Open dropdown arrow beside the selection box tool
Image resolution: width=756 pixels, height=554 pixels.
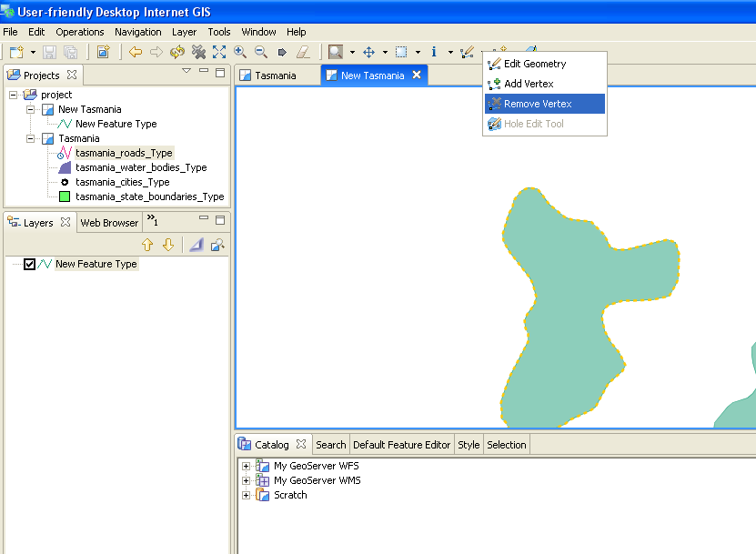point(418,52)
